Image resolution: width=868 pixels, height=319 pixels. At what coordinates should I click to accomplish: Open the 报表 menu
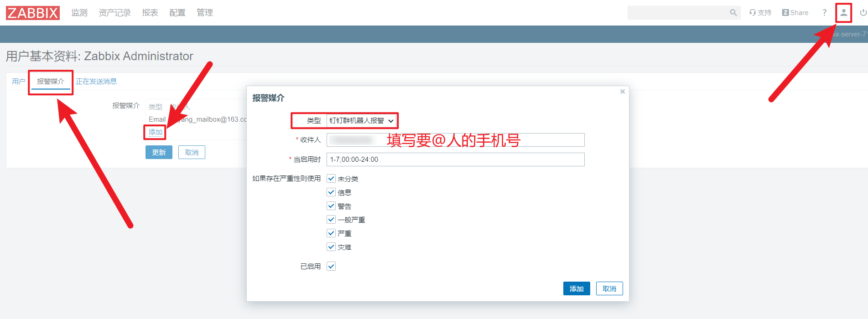[x=150, y=13]
